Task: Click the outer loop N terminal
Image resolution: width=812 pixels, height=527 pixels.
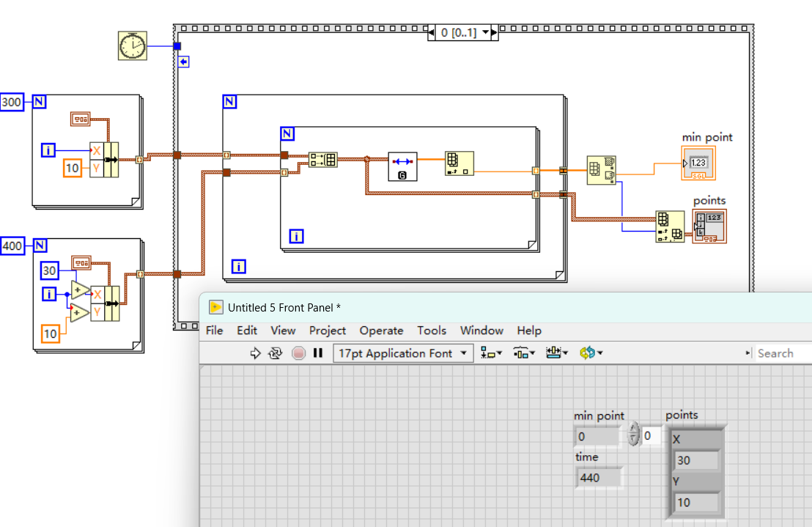Action: click(x=230, y=101)
